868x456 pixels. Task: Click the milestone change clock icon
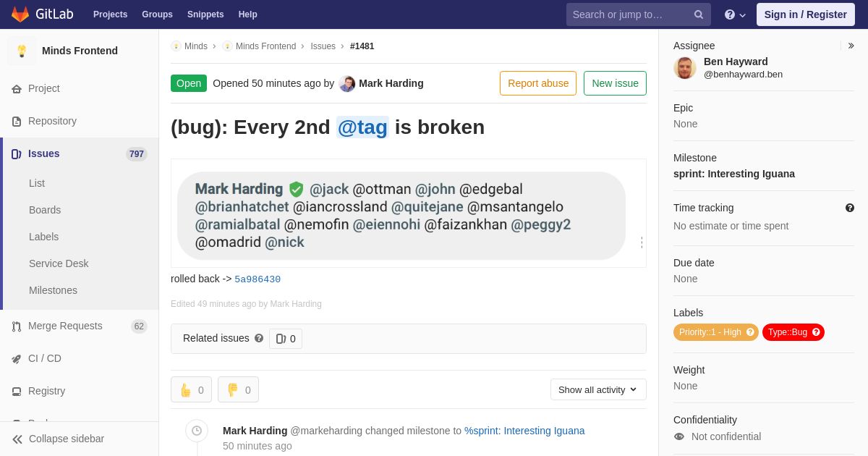[197, 431]
